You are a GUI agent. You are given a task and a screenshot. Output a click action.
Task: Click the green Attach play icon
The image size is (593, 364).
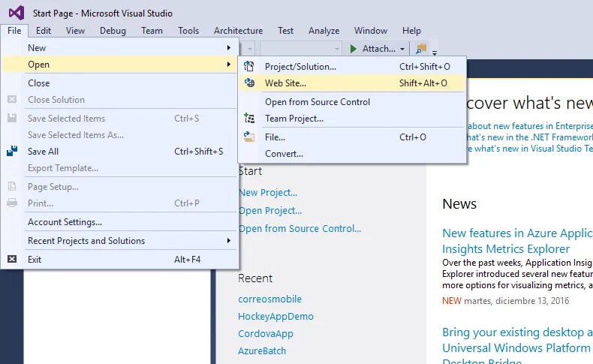354,49
